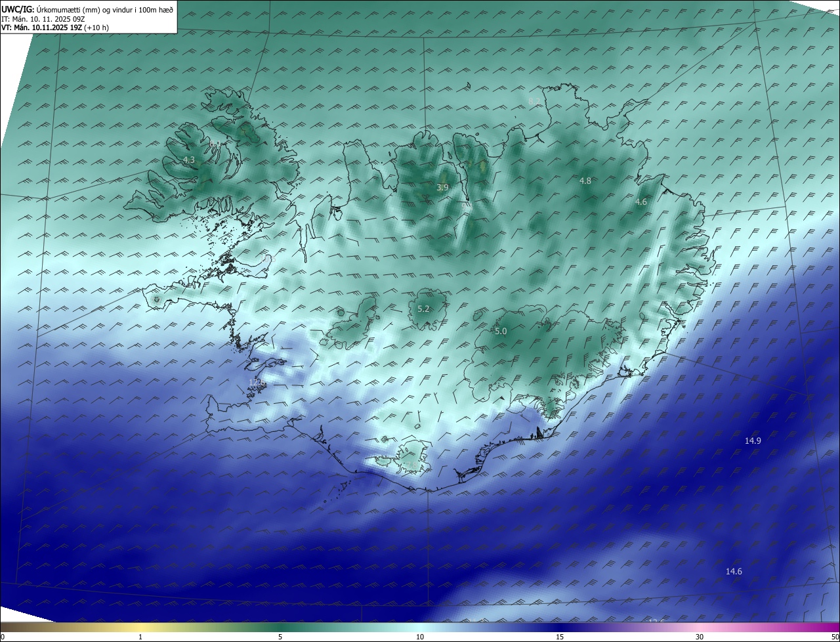Viewport: 840px width, 642px height.
Task: Click the IT initialization time 09Z line
Action: pos(43,19)
